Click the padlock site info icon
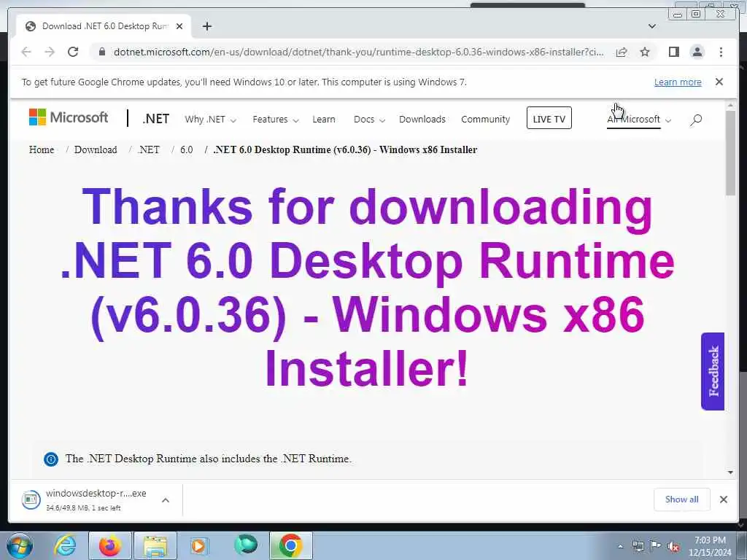 tap(101, 52)
